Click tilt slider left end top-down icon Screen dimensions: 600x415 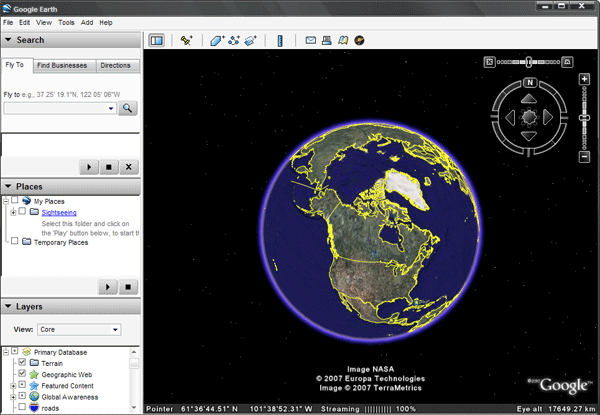(x=489, y=62)
